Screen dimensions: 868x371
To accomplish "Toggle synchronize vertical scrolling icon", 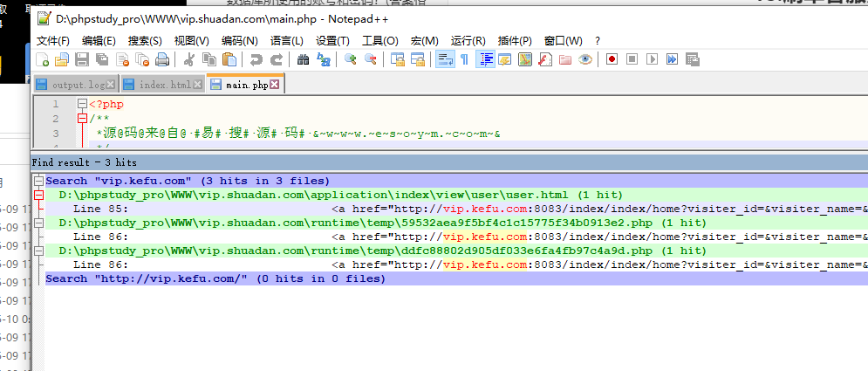I will (398, 59).
